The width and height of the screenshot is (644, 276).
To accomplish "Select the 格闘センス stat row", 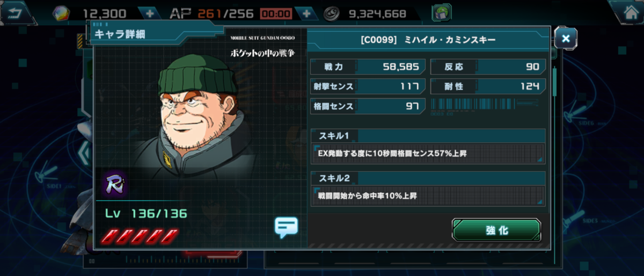I will [368, 106].
